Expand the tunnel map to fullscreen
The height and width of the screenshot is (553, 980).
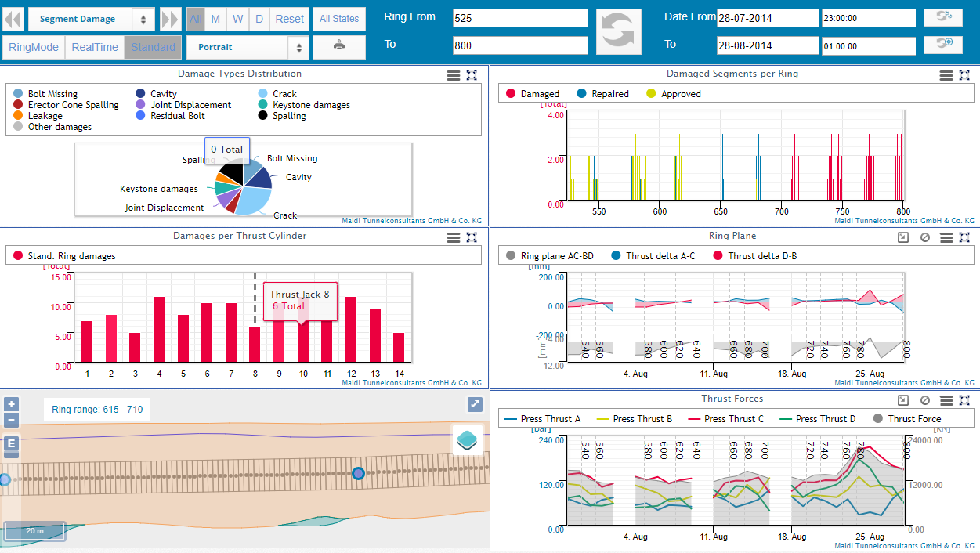click(x=475, y=404)
